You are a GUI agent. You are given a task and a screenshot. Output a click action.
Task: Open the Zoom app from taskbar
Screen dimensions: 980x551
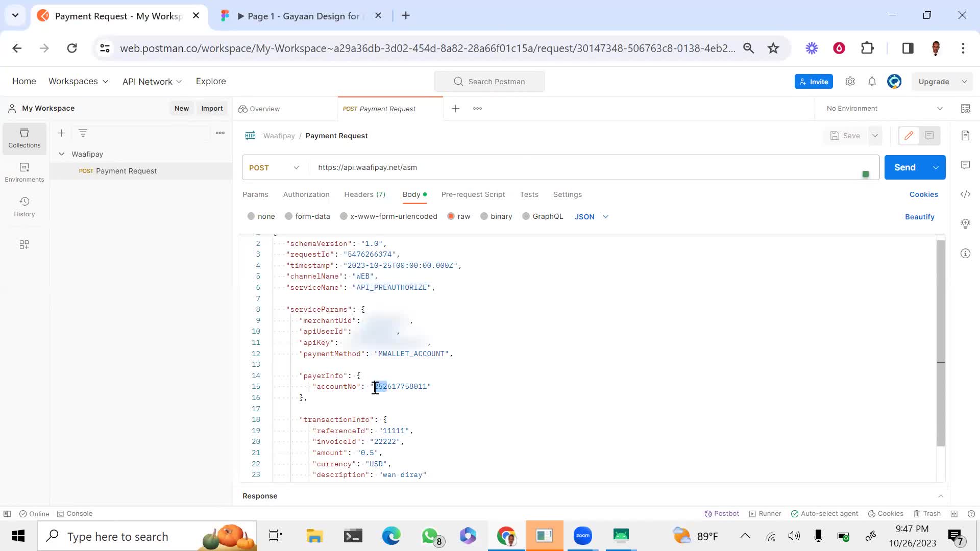point(582,536)
